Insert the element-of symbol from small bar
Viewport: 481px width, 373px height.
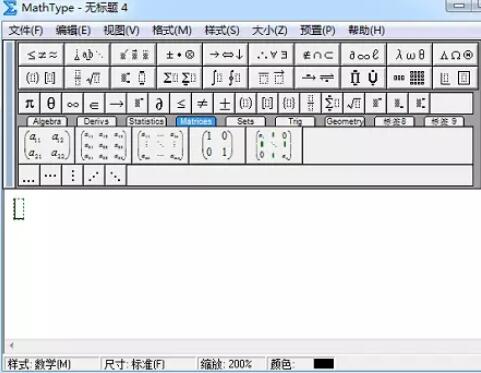94,104
